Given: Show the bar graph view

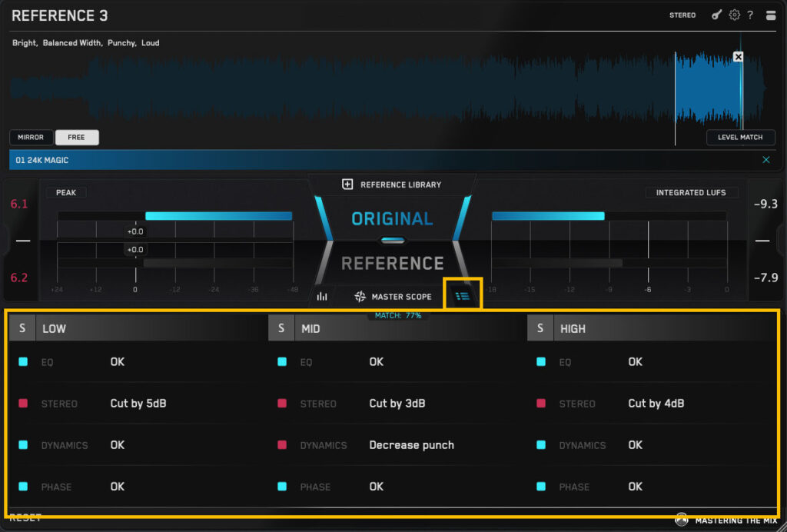Looking at the screenshot, I should [x=322, y=297].
